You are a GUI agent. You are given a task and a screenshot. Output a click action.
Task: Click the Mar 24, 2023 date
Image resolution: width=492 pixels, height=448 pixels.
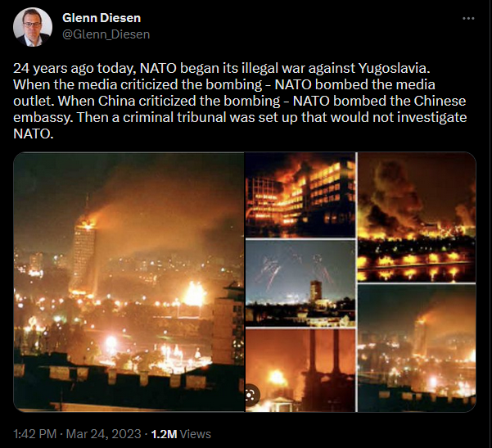[x=103, y=434]
